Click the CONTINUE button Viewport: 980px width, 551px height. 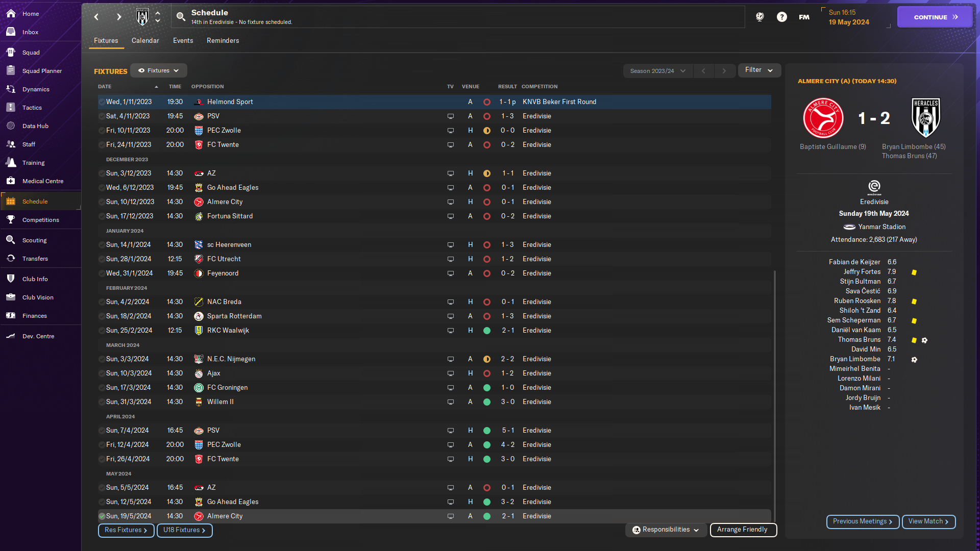[x=935, y=17]
